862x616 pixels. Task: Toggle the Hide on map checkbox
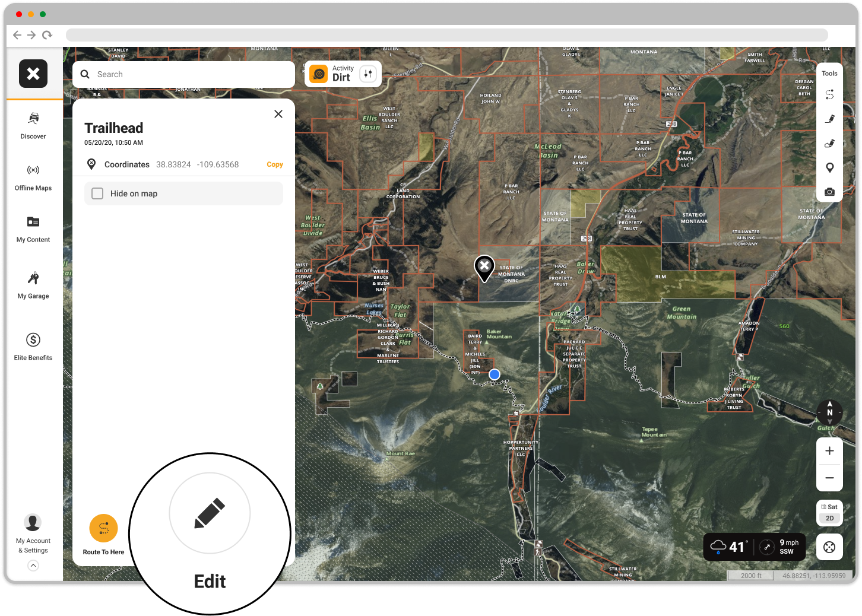97,193
